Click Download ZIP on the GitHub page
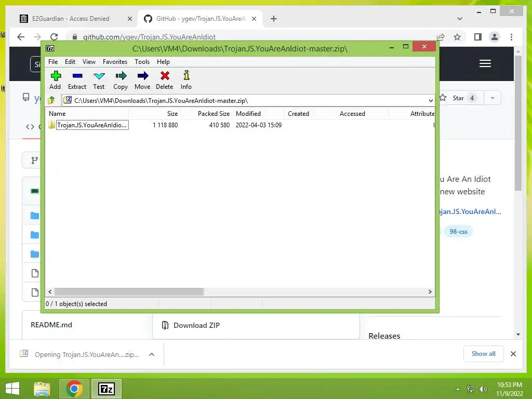The height and width of the screenshot is (399, 532). click(x=196, y=325)
